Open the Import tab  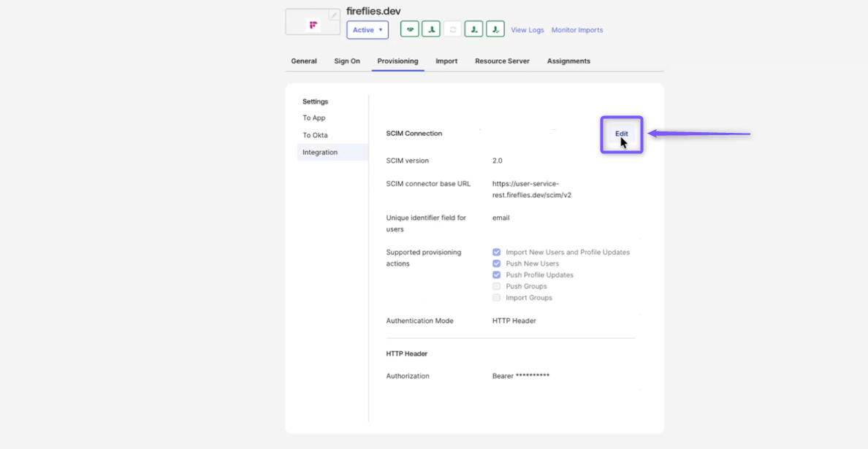point(446,61)
